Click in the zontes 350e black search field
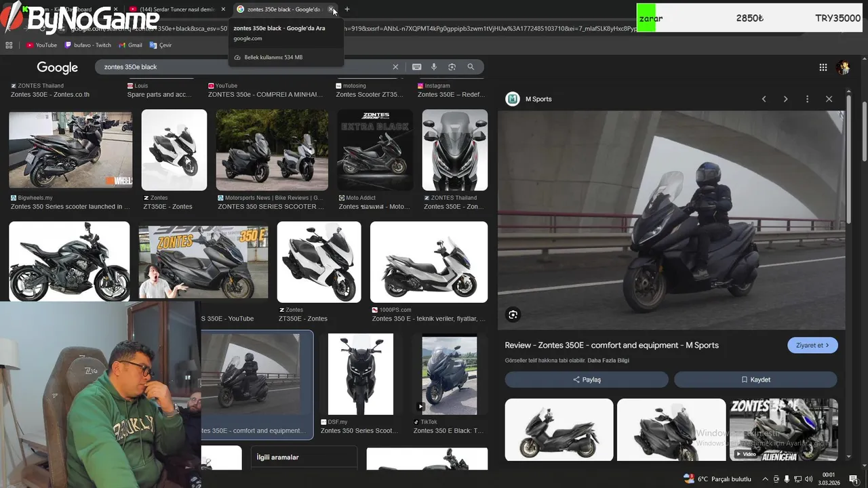This screenshot has height=488, width=868. coord(244,67)
